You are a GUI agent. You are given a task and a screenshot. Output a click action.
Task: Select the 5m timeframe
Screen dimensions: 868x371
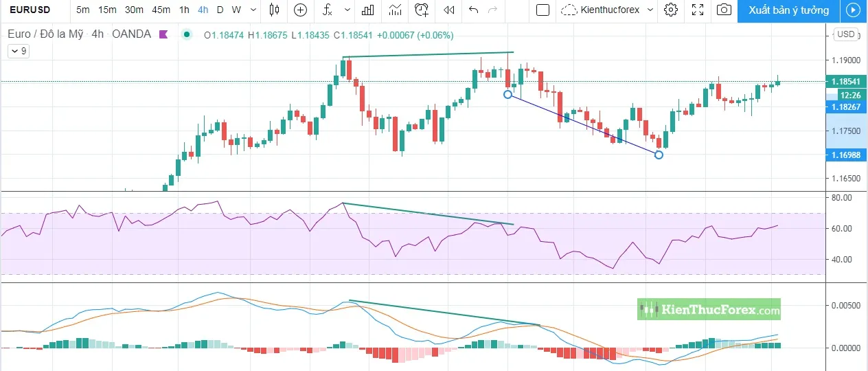point(82,10)
